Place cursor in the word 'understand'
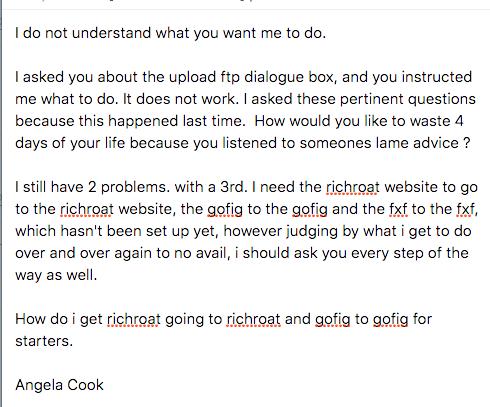490x407 pixels. pyautogui.click(x=111, y=33)
